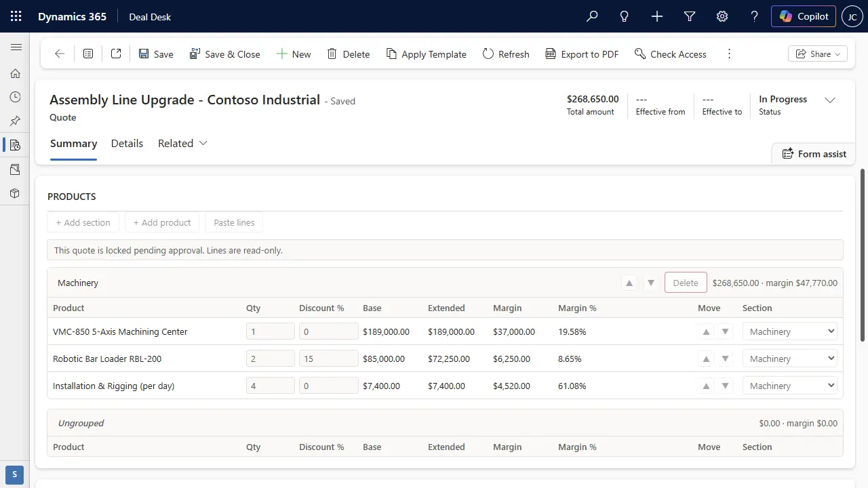This screenshot has width=868, height=488.
Task: Move VMC-850 line down arrow
Action: pyautogui.click(x=726, y=331)
